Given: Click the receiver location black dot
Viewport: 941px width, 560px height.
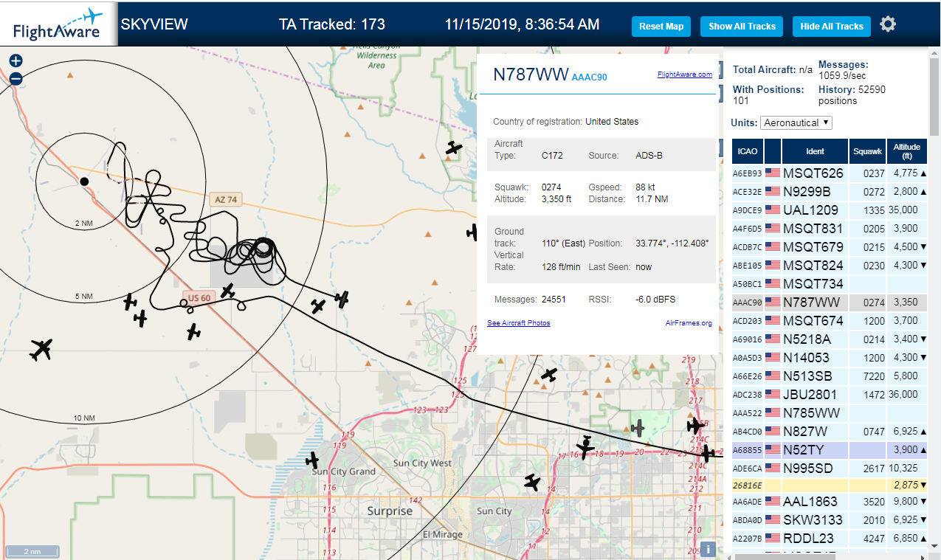Looking at the screenshot, I should pyautogui.click(x=84, y=182).
